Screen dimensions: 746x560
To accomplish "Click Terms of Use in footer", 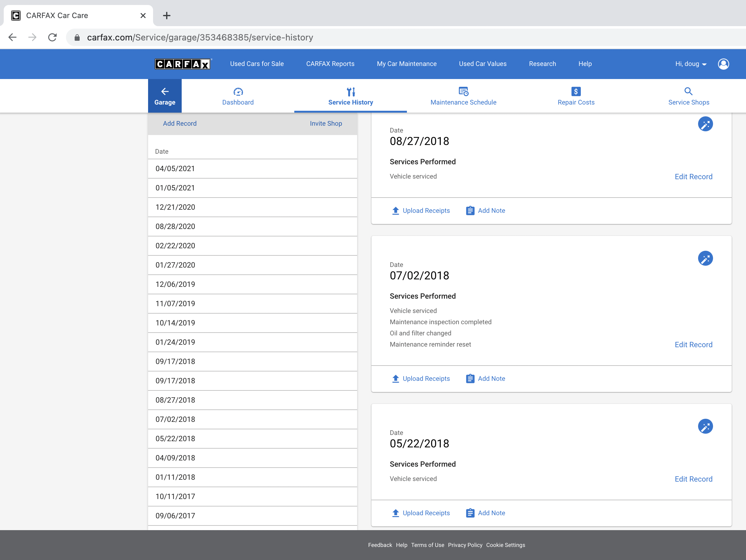I will 427,545.
